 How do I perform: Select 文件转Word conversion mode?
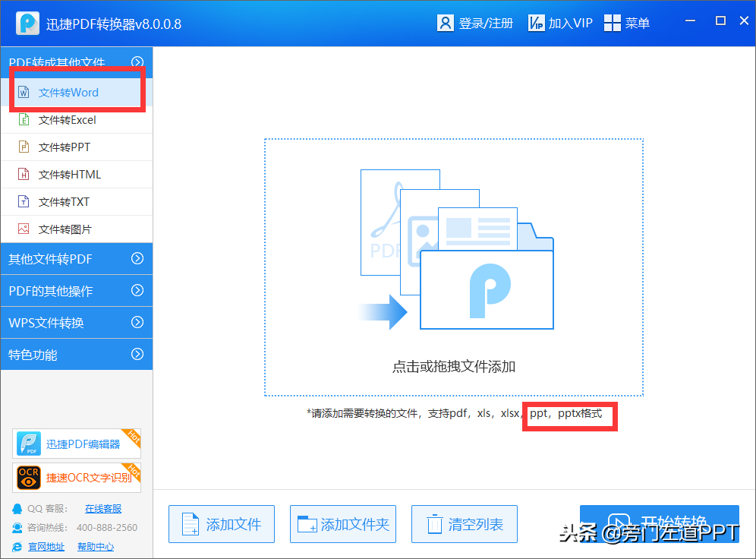pos(77,92)
